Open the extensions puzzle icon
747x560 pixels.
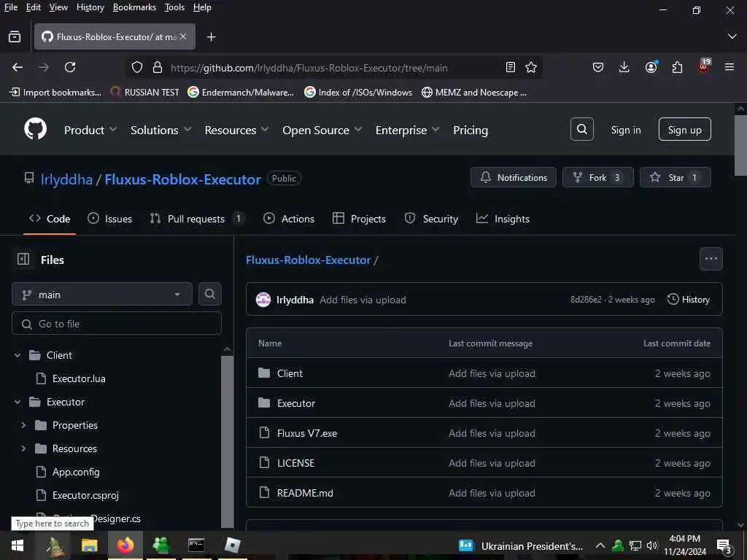[x=677, y=67]
